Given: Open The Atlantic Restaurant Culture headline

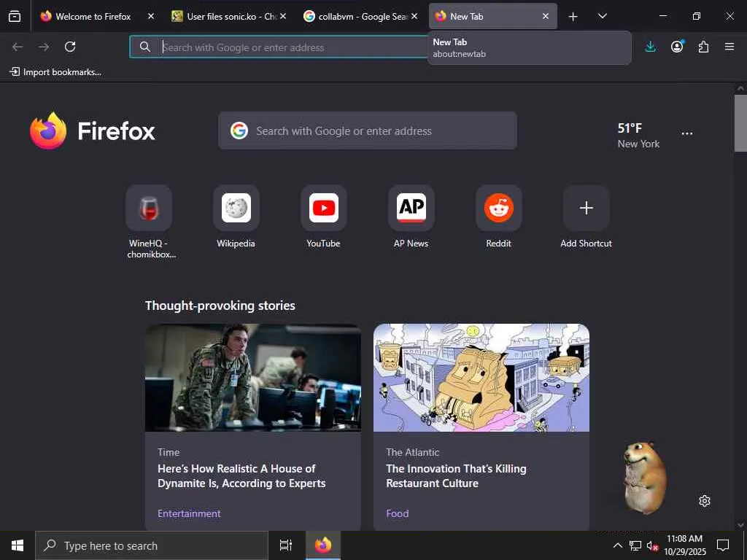Looking at the screenshot, I should pos(456,475).
